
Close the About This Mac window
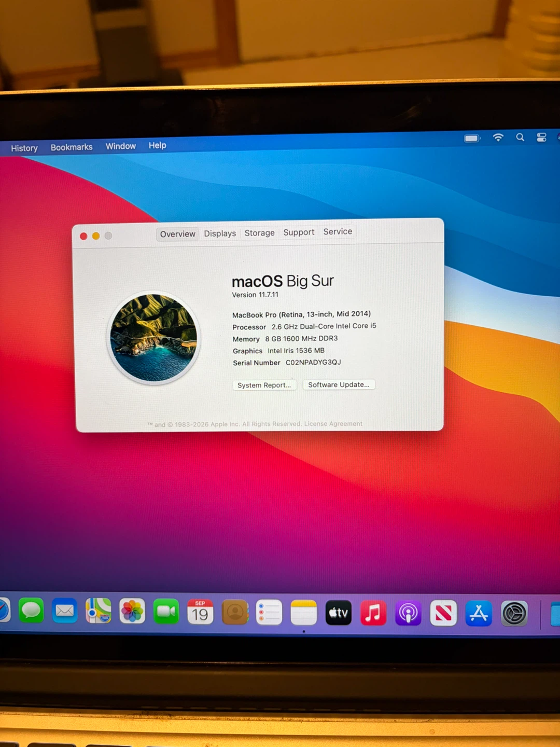[83, 236]
